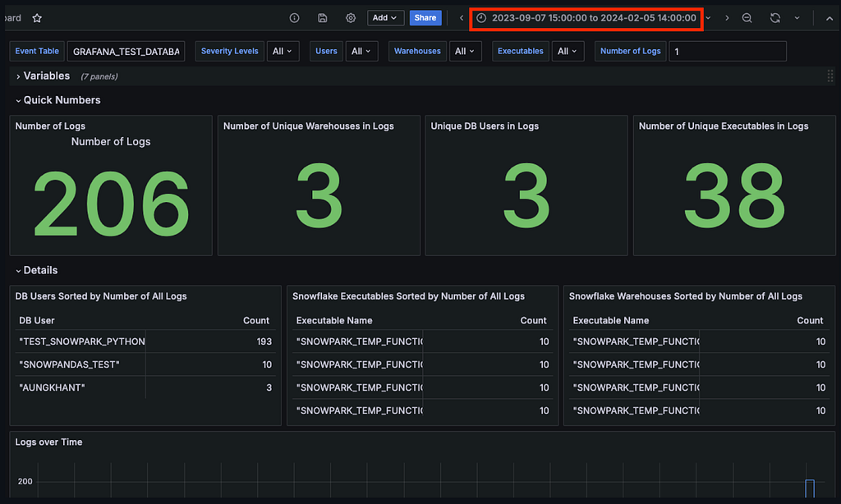Select "TEST_SNOWPARK_PYTHON" user cell
This screenshot has width=841, height=504.
click(82, 341)
